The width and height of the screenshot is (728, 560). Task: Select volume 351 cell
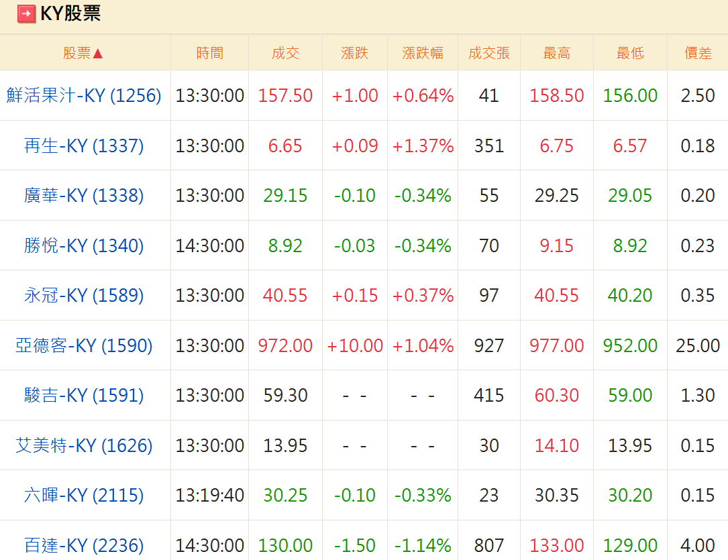click(x=489, y=146)
